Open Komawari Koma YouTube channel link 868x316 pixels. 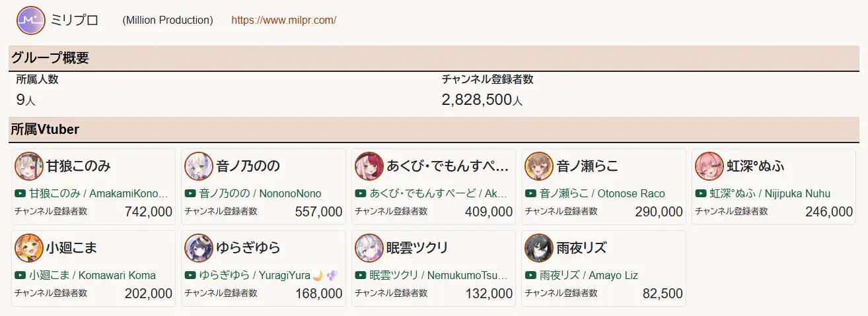[92, 276]
